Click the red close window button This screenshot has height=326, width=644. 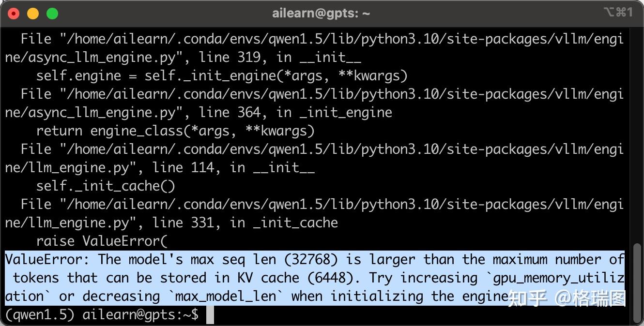click(14, 14)
